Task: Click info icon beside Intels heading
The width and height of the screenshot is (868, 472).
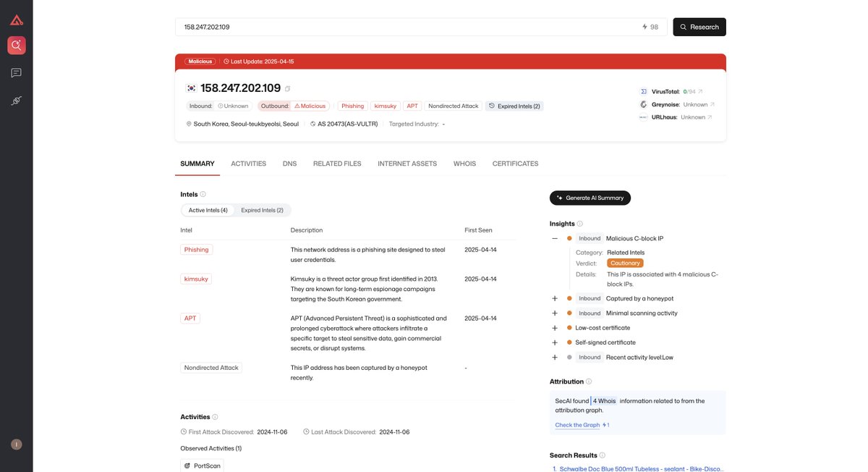Action: 203,194
